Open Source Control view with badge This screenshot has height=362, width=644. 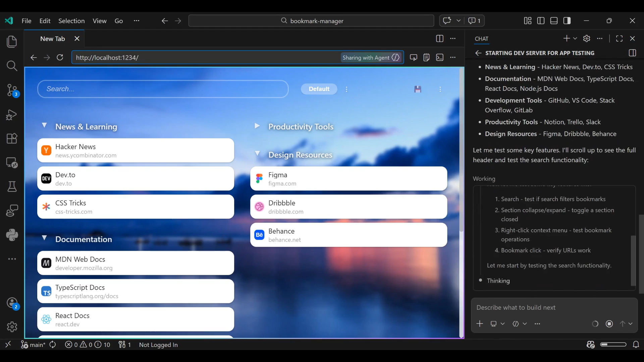[x=12, y=90]
